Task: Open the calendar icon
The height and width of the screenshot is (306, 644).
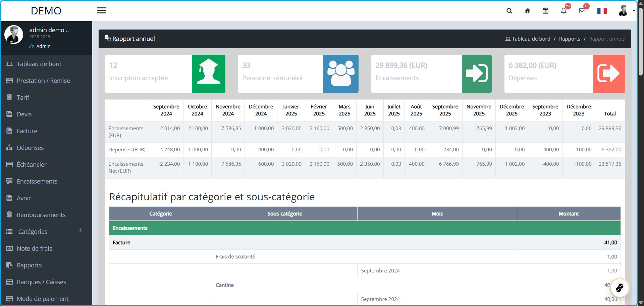Action: pos(545,11)
